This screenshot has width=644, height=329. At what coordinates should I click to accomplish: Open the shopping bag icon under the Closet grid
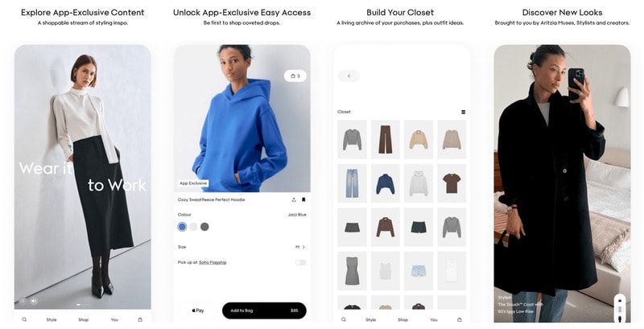click(x=459, y=319)
